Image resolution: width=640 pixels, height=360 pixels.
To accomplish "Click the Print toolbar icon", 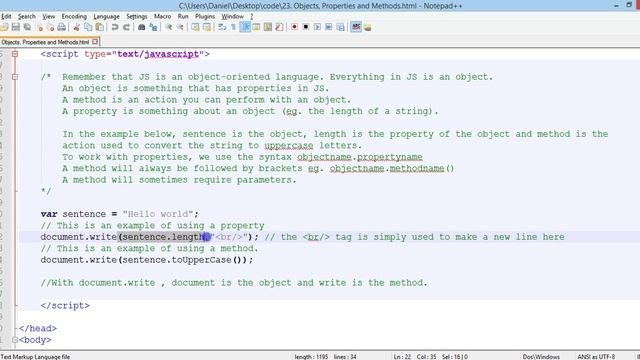I will pos(61,27).
